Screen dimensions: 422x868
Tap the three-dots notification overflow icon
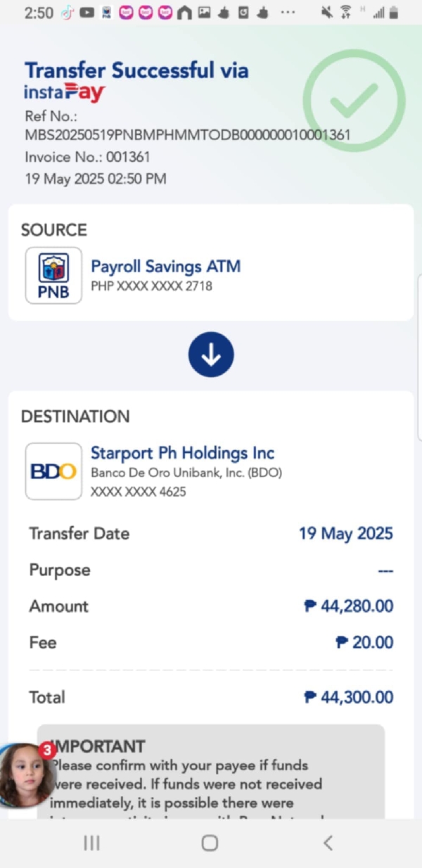coord(288,13)
